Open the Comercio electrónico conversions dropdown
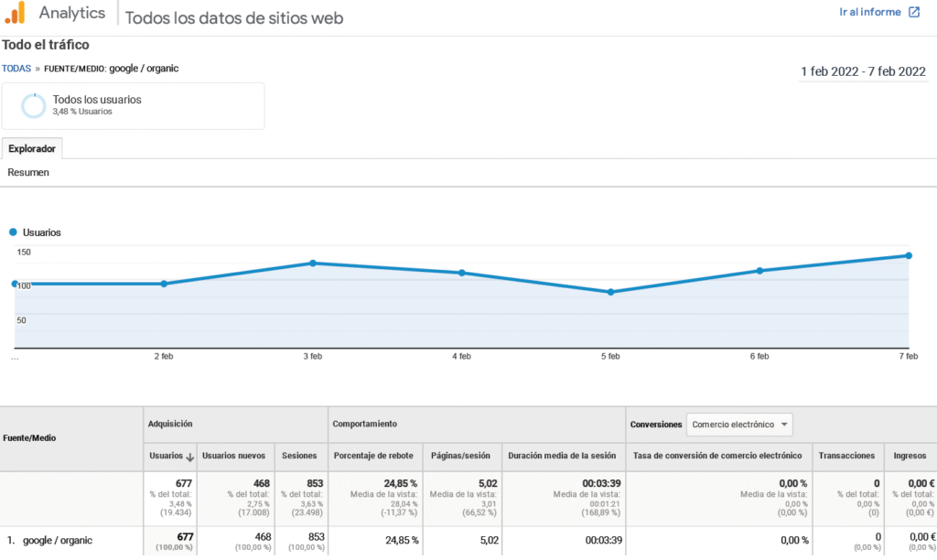Screen dimensions: 937x560 (x=739, y=425)
